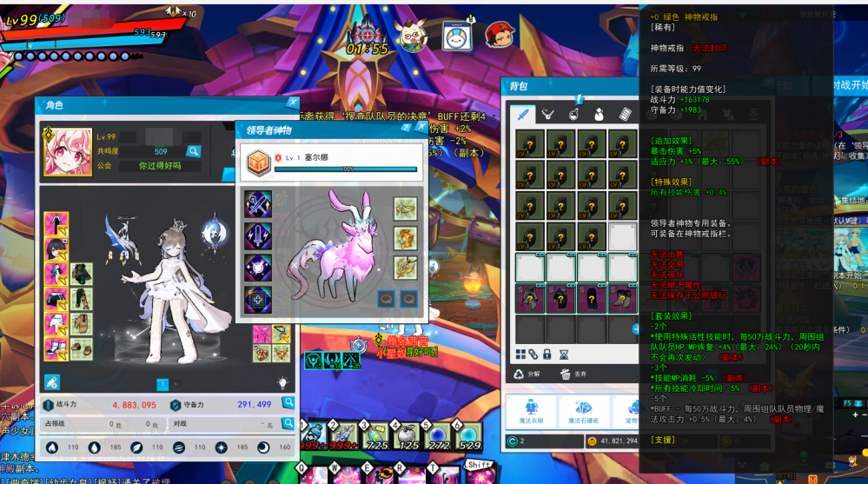The width and height of the screenshot is (868, 484).
Task: Click the chain link icon in inventory toolbar
Action: pyautogui.click(x=533, y=355)
